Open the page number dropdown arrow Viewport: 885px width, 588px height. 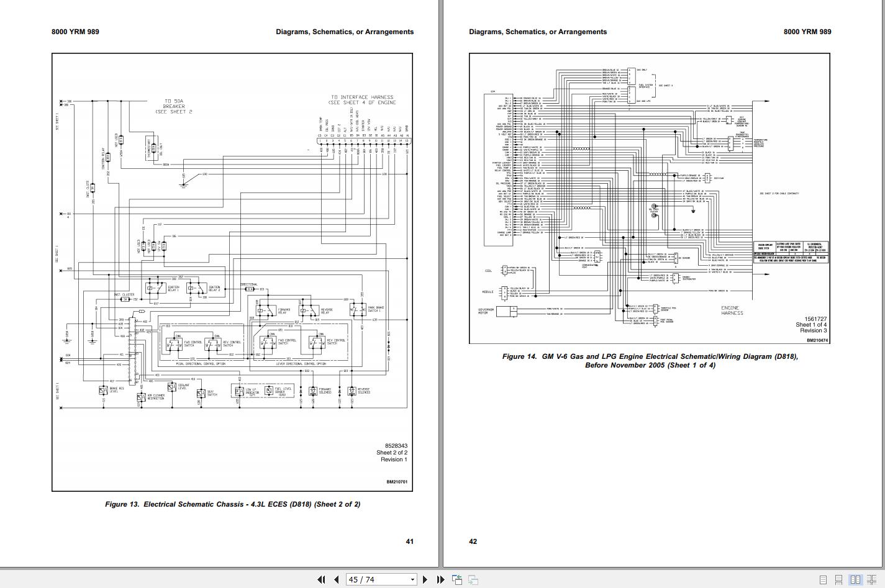(x=412, y=579)
